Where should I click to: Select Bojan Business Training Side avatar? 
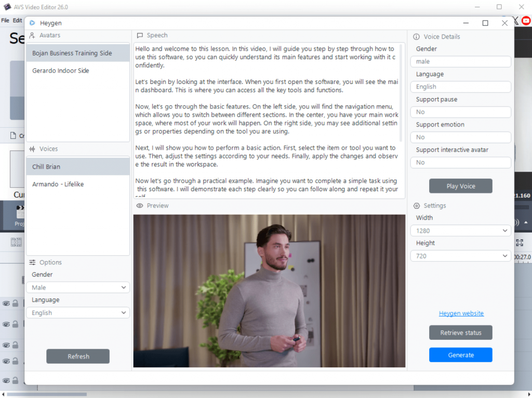tap(78, 53)
